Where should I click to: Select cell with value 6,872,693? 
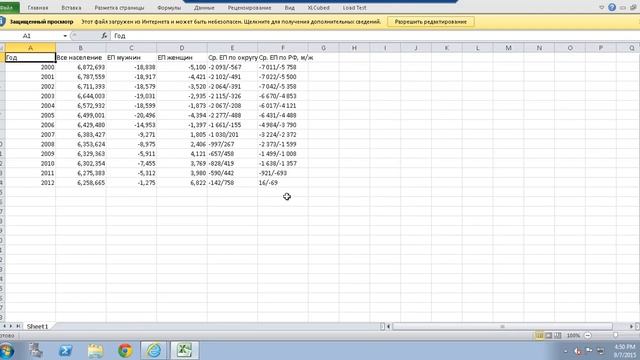81,67
